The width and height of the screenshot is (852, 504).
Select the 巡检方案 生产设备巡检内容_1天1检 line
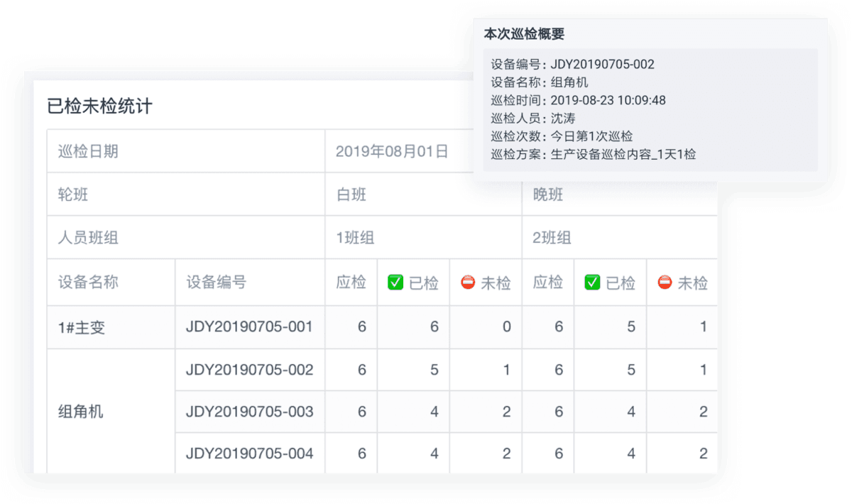[x=593, y=154]
